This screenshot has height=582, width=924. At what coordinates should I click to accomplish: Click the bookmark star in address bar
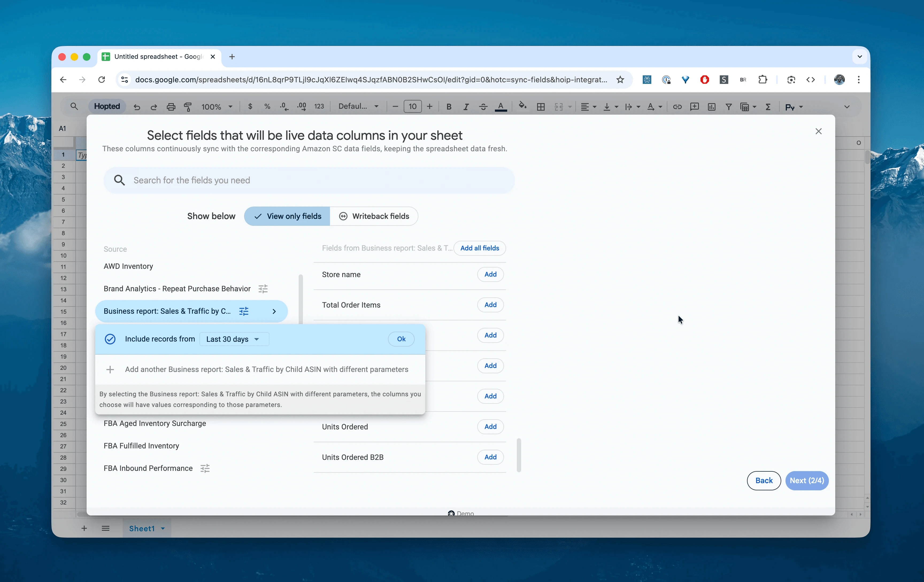(x=620, y=79)
